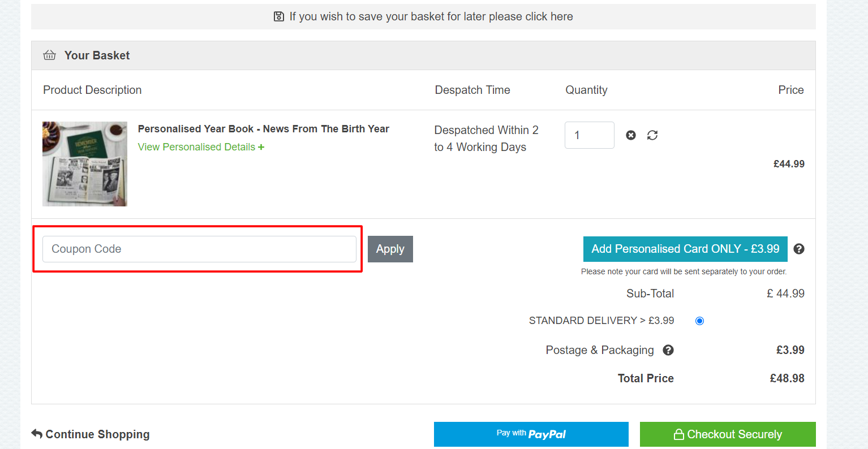Click Postage & Packaging question mark icon
Screen dimensions: 868x449
[668, 350]
